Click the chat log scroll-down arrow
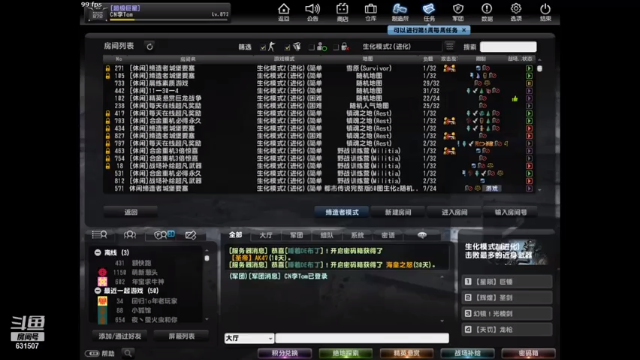The image size is (640, 360). tap(442, 321)
